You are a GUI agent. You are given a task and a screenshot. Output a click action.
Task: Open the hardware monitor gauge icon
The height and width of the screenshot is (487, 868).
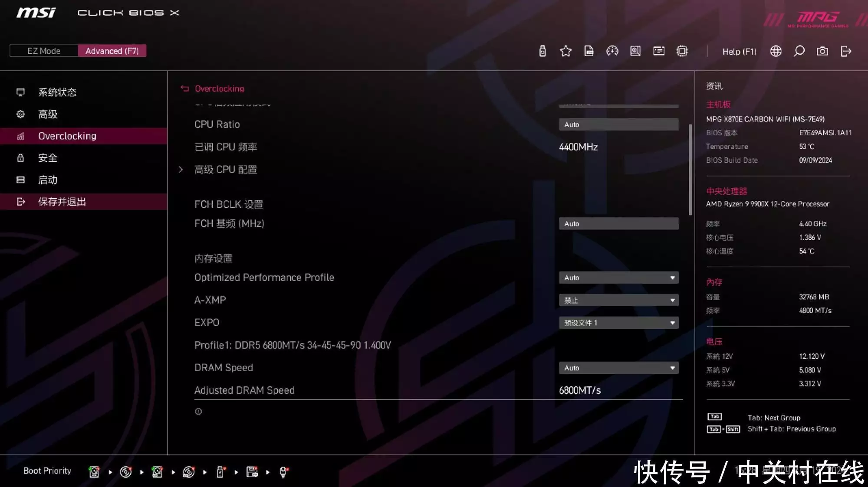[x=612, y=51]
